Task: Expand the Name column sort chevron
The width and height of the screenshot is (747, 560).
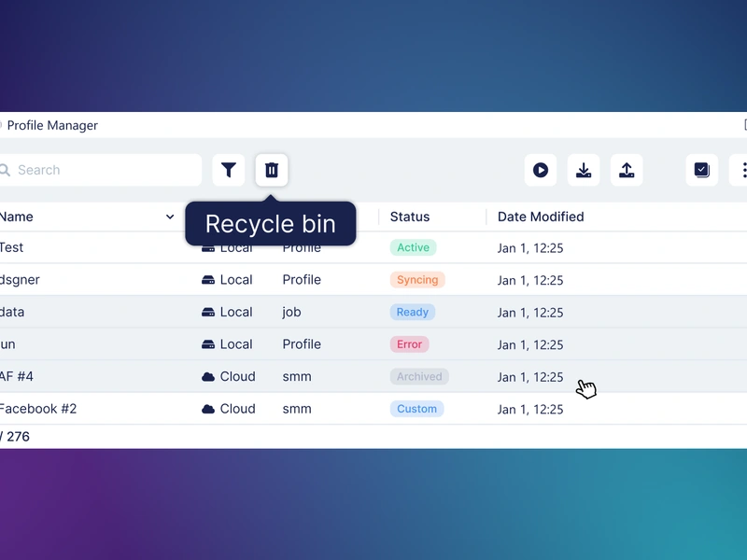Action: tap(170, 217)
